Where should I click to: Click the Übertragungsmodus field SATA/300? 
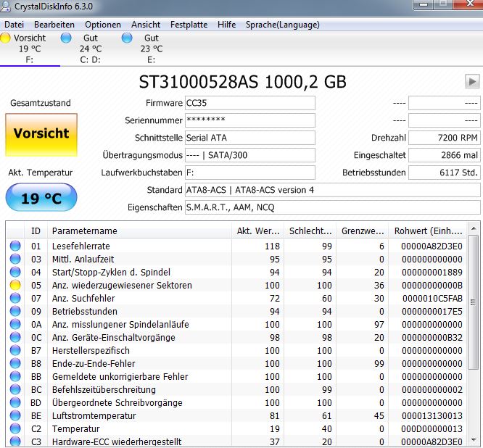[x=249, y=155]
